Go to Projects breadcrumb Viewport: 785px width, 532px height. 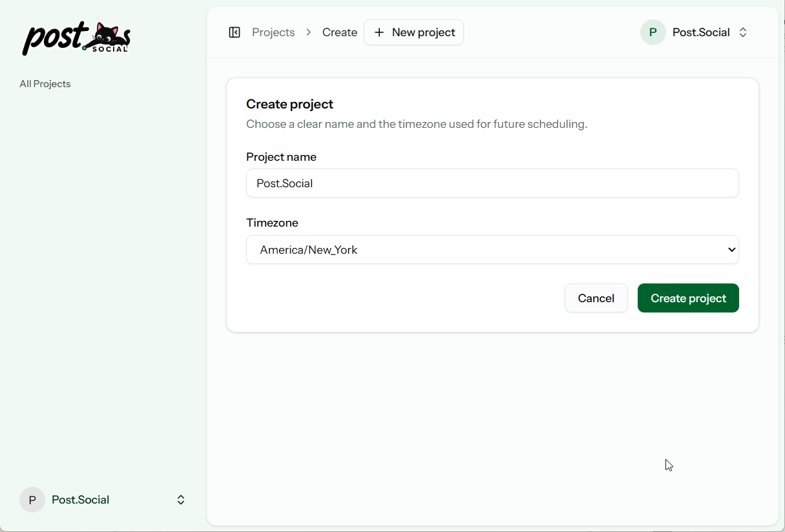click(x=273, y=32)
